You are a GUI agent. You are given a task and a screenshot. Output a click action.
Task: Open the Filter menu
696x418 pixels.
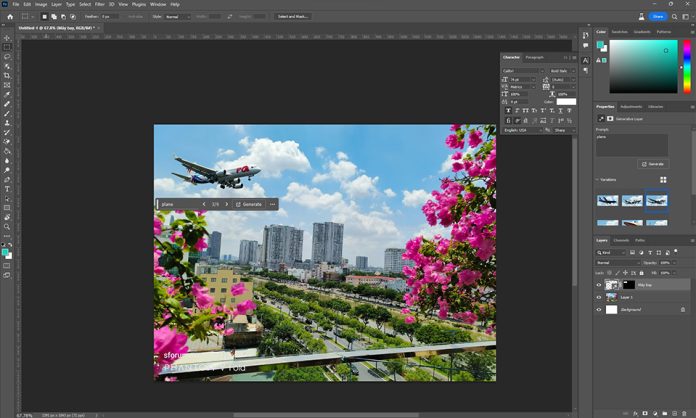click(x=99, y=4)
